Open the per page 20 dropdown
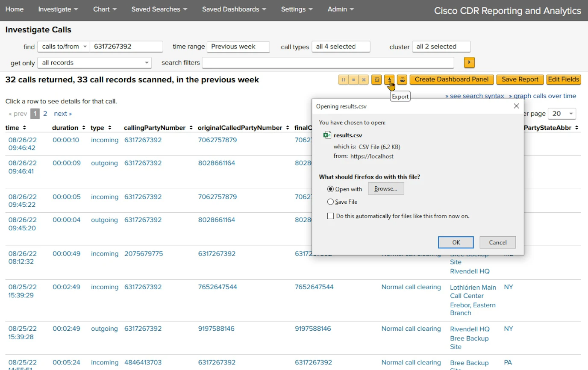The width and height of the screenshot is (588, 370). (562, 113)
